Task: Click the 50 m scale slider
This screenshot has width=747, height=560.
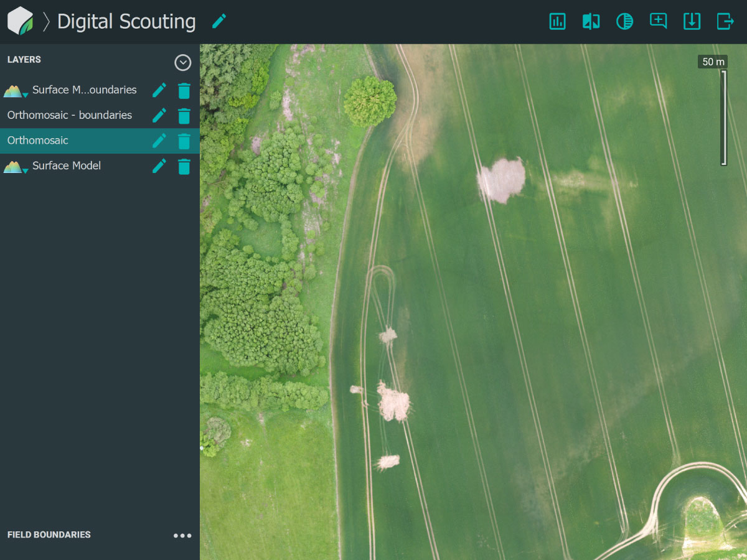Action: pos(724,115)
